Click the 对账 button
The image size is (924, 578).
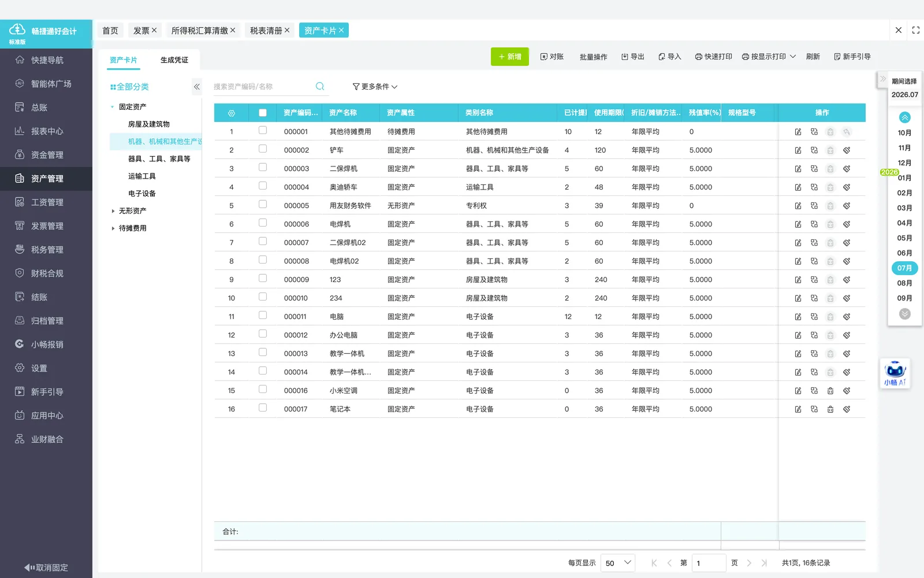click(x=552, y=57)
